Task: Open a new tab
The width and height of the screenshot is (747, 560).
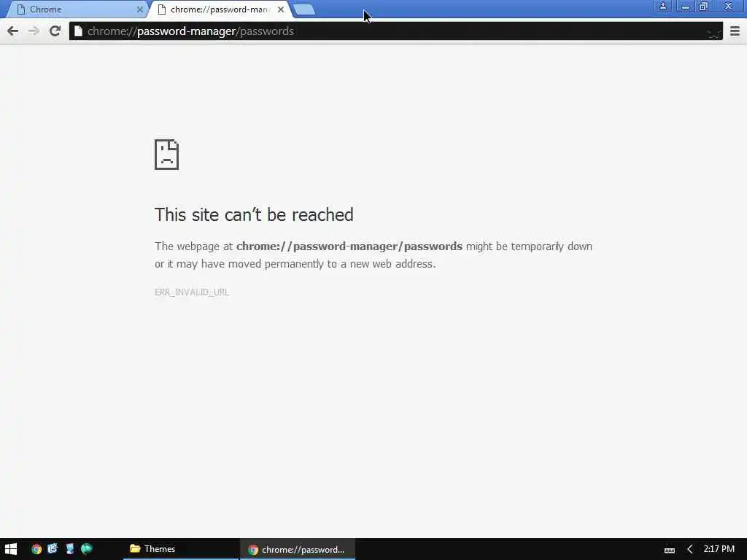Action: point(304,9)
